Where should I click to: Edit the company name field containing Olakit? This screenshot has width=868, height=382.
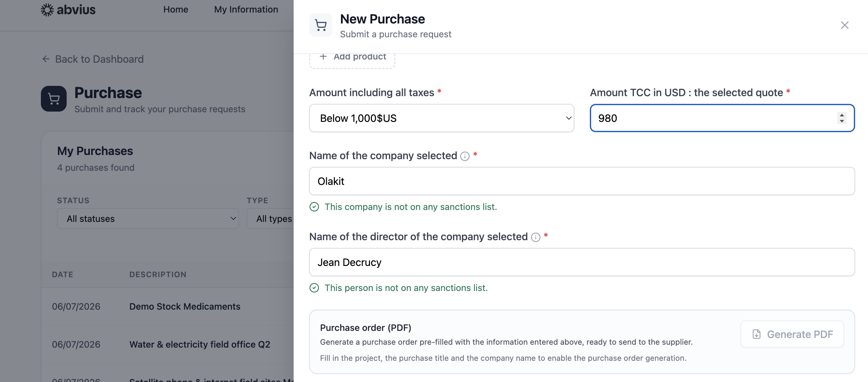point(581,181)
